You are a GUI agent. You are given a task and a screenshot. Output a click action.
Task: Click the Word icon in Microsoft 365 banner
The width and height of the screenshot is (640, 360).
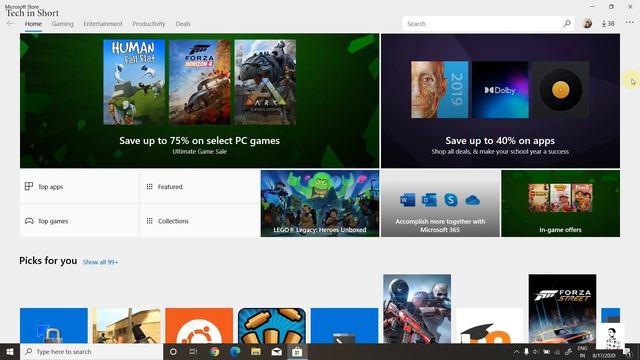click(407, 200)
